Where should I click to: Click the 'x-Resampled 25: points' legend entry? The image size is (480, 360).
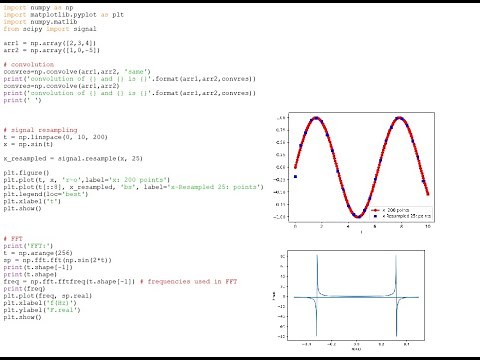click(x=402, y=216)
